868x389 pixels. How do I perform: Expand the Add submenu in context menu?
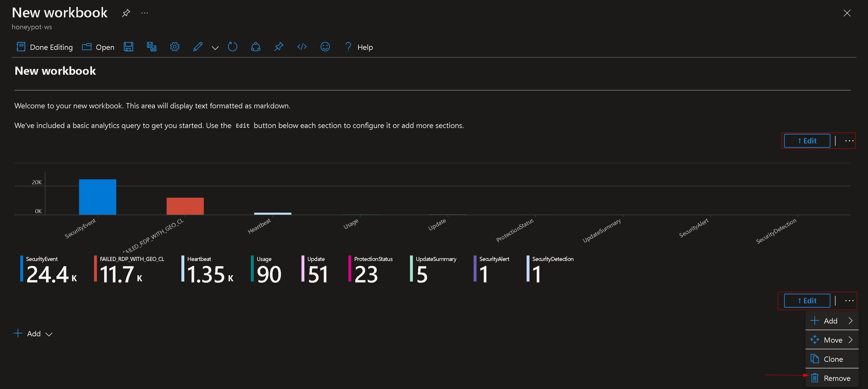coord(832,321)
